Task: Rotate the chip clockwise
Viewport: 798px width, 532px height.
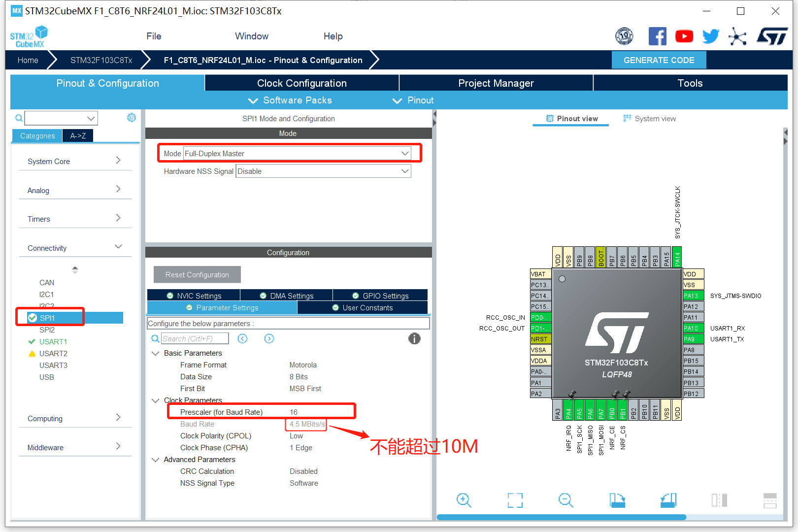Action: click(617, 500)
